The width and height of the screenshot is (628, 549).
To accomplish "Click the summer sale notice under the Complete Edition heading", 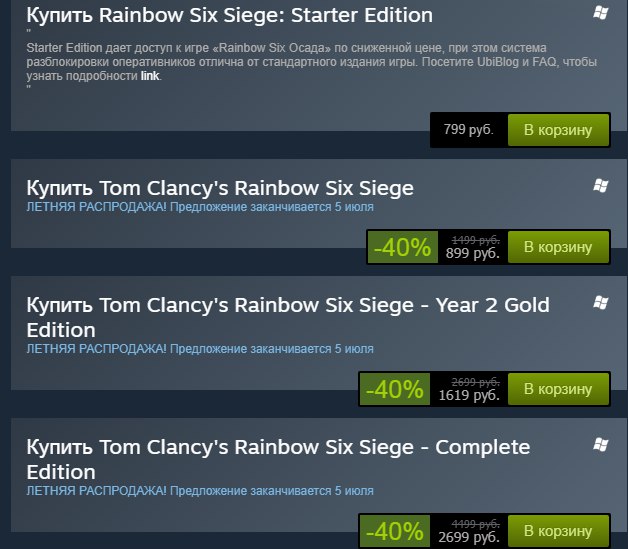I will [x=200, y=491].
